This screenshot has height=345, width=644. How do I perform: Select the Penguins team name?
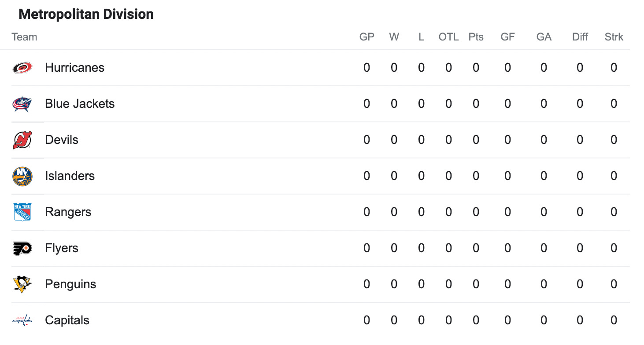(x=70, y=284)
